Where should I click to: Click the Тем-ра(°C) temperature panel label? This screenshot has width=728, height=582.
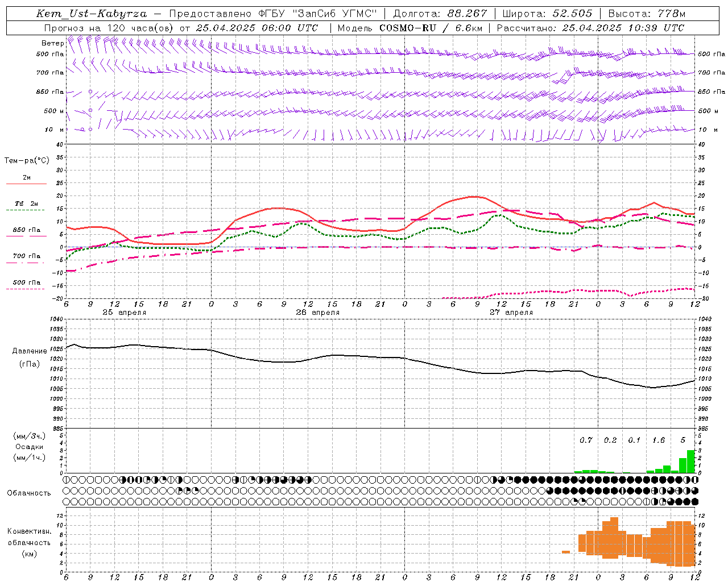(27, 161)
